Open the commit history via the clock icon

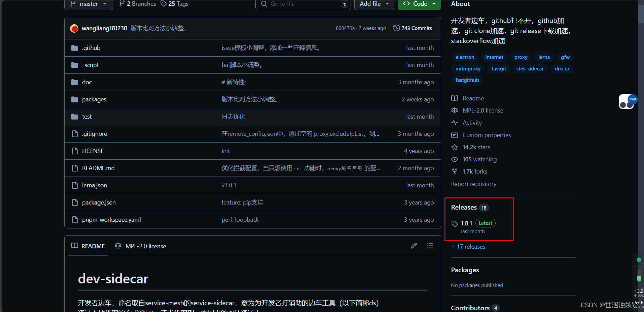pos(396,28)
